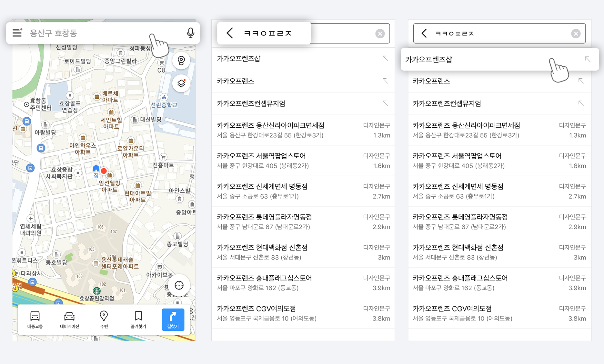Open 롯데영플라자명동점 result in right panel
604x364 pixels.
[499, 222]
